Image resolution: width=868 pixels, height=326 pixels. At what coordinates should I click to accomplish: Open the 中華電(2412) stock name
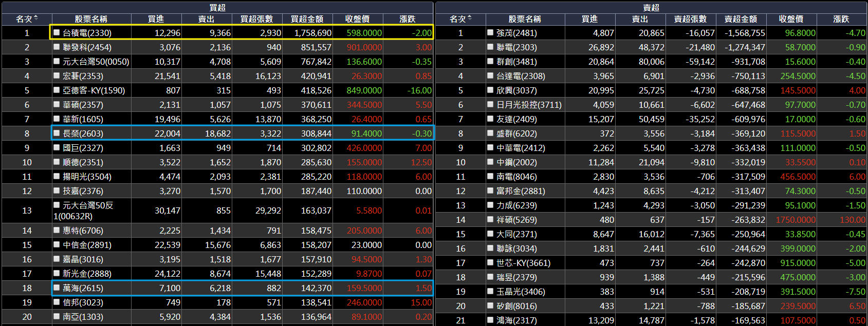tap(521, 148)
